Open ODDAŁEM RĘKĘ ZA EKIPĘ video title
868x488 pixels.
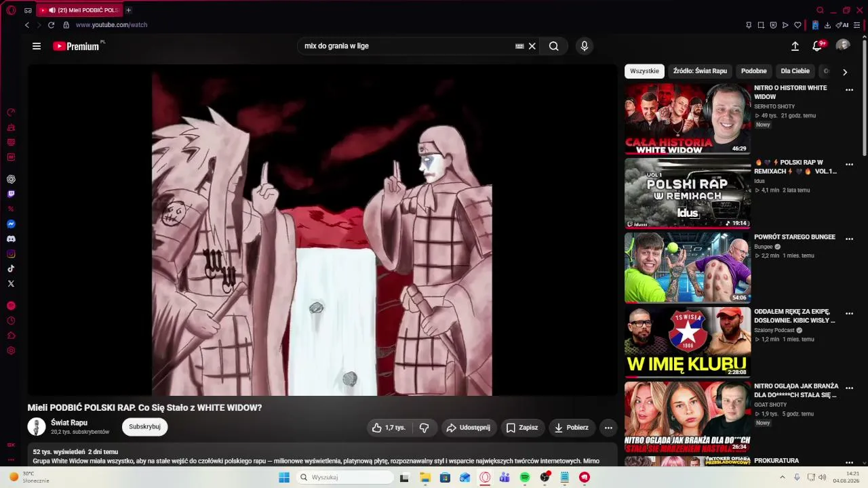click(x=795, y=316)
